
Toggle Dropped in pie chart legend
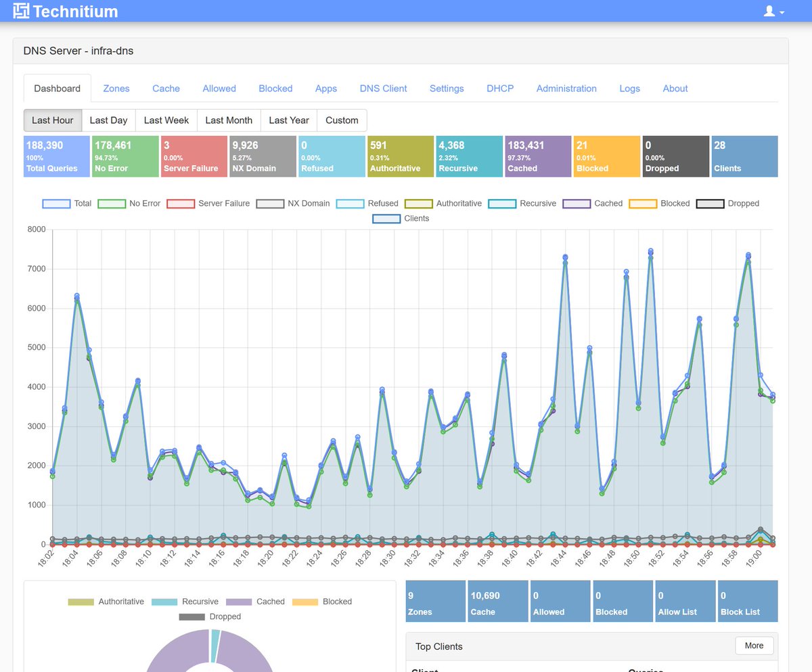(x=210, y=617)
